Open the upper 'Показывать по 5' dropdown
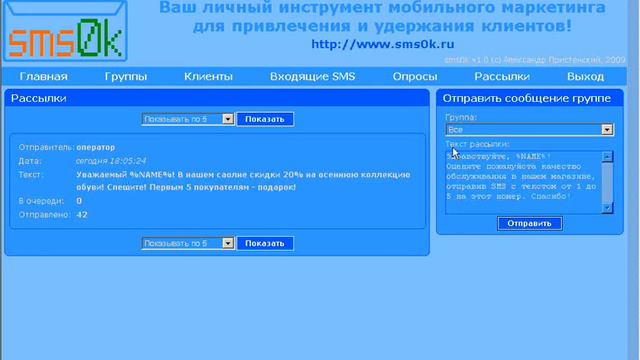This screenshot has height=360, width=640. click(x=188, y=119)
